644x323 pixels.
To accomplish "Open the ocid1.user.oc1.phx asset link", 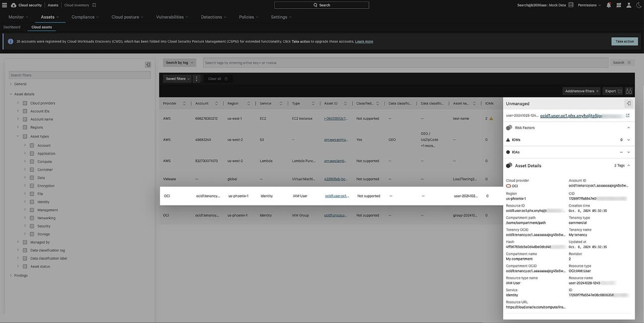I will point(571,116).
